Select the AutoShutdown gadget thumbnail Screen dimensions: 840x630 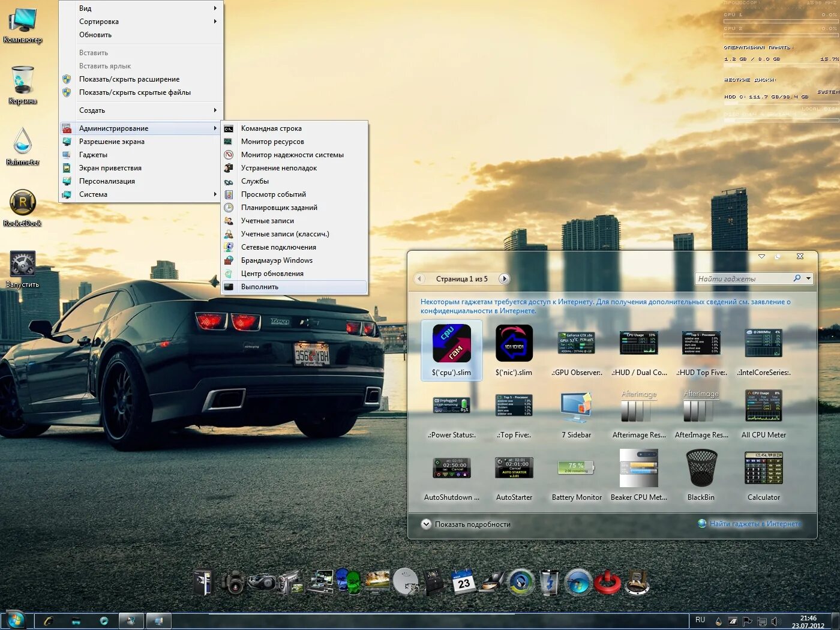[452, 468]
